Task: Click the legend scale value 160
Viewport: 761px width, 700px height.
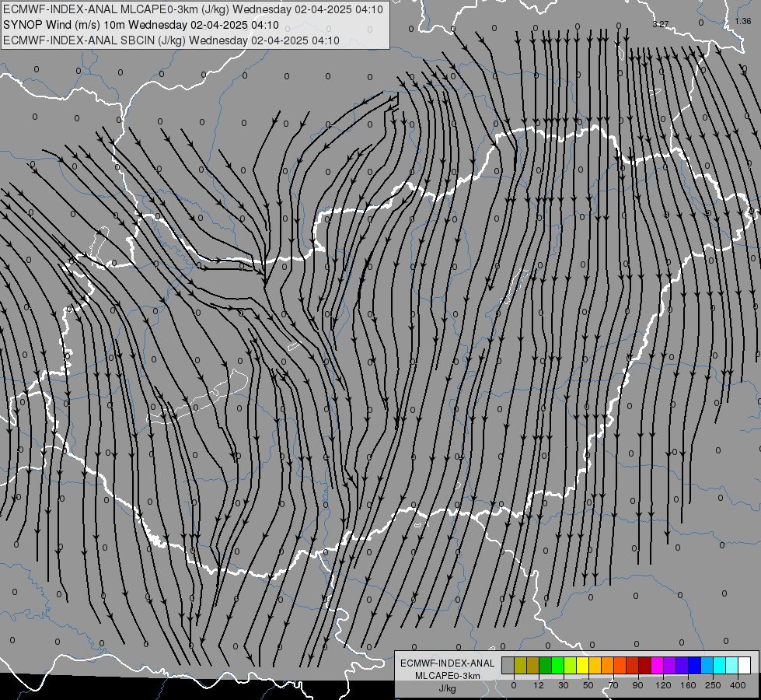Action: 688,685
